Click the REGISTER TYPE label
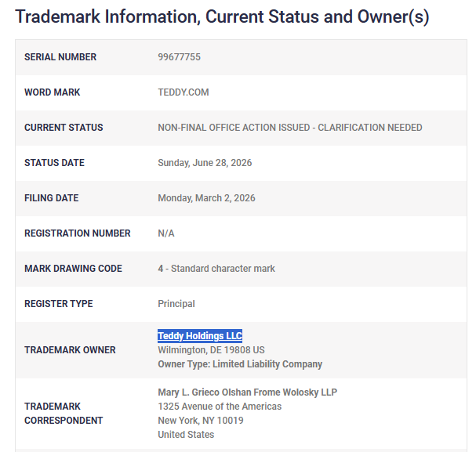Image resolution: width=476 pixels, height=452 pixels. [59, 304]
